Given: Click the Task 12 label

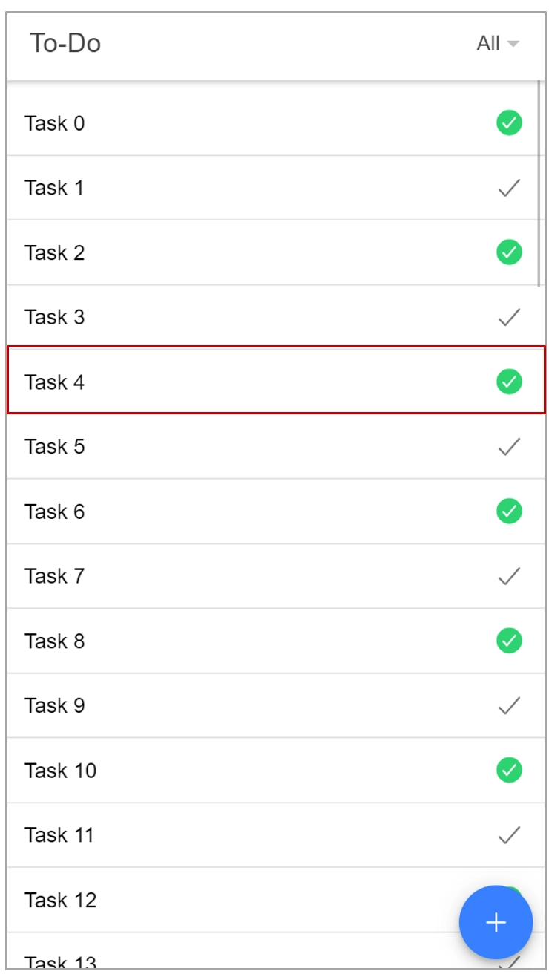Looking at the screenshot, I should [61, 900].
